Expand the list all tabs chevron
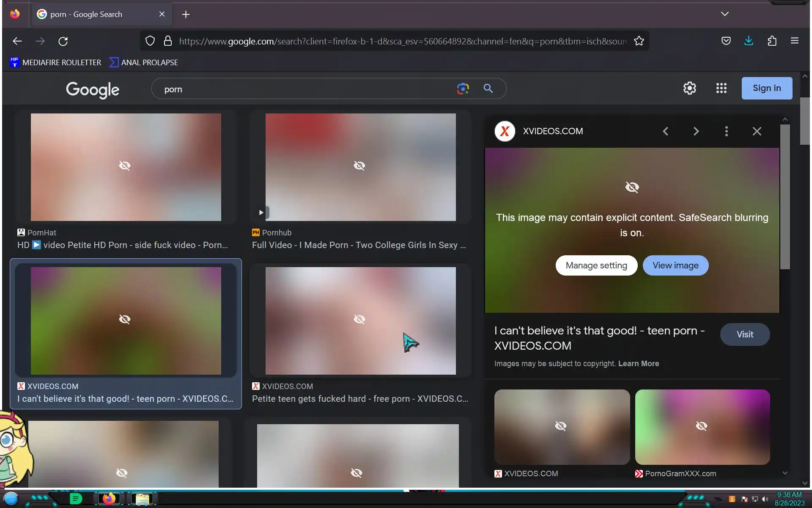This screenshot has width=812, height=508. tap(724, 14)
